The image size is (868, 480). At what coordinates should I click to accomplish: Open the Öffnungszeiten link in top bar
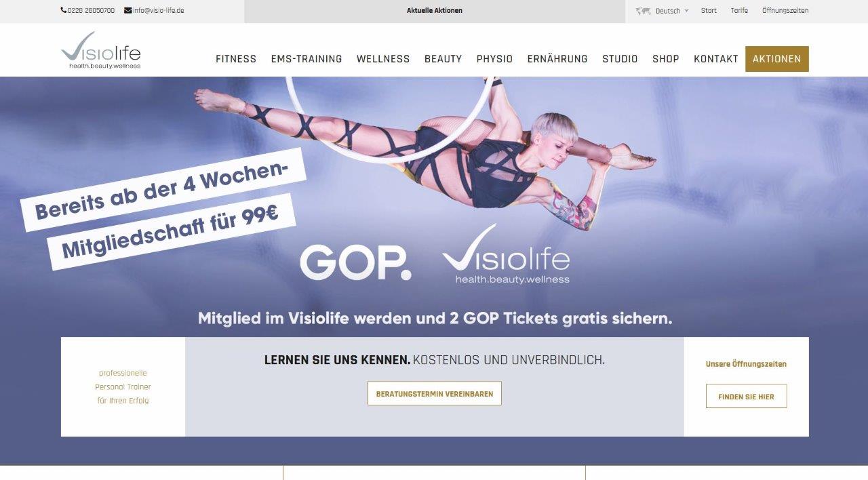tap(785, 11)
